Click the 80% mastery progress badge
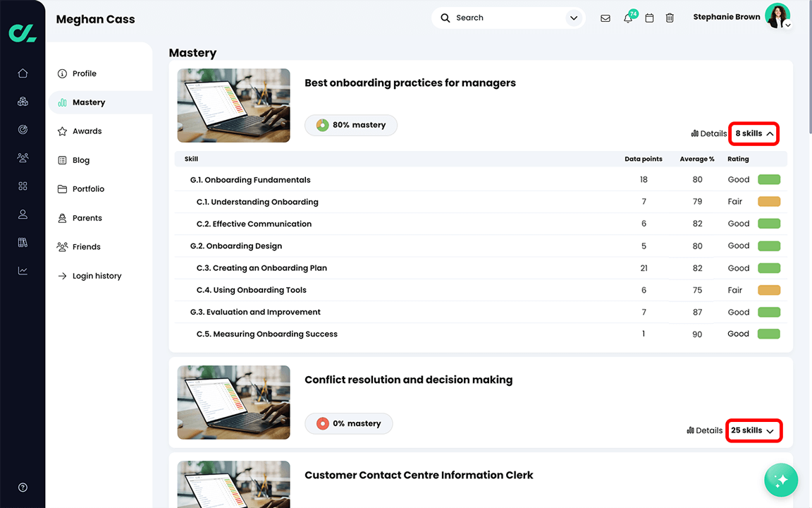812x508 pixels. click(x=350, y=124)
